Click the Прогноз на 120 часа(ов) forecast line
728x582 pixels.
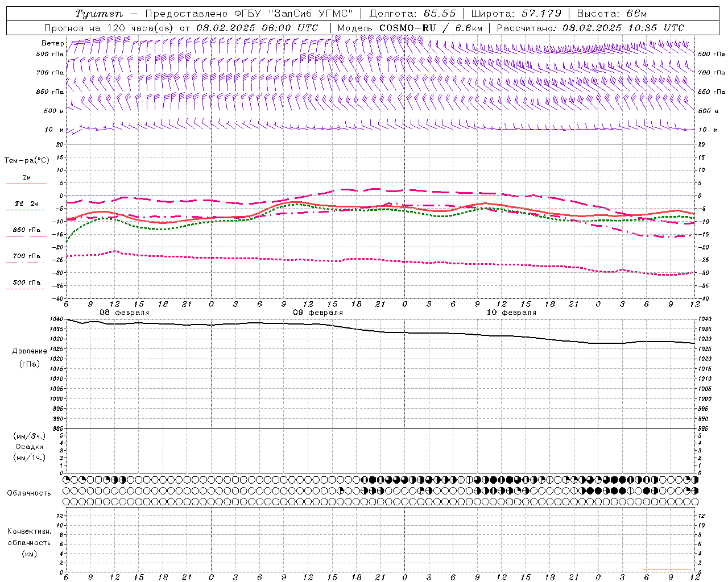click(x=182, y=28)
